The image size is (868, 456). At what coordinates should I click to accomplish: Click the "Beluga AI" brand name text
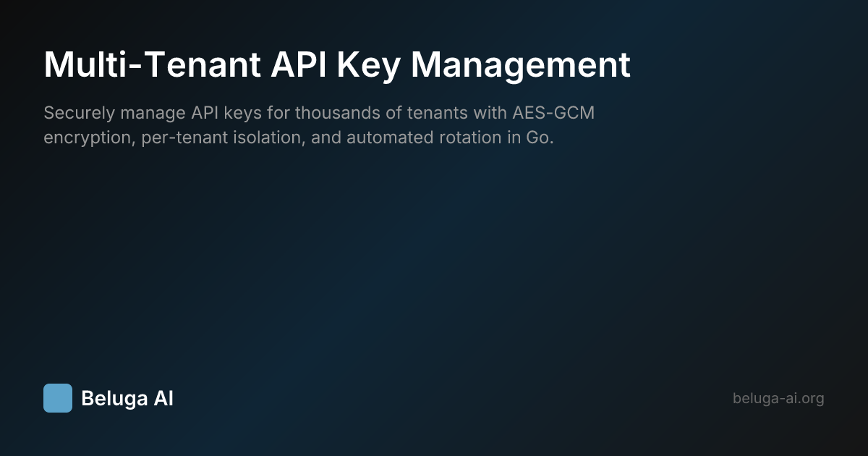click(127, 398)
